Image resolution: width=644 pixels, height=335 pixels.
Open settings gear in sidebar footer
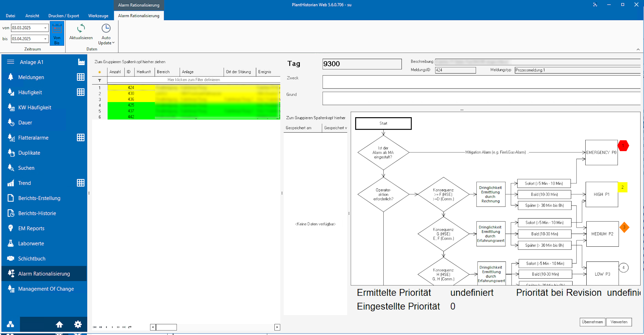[78, 324]
